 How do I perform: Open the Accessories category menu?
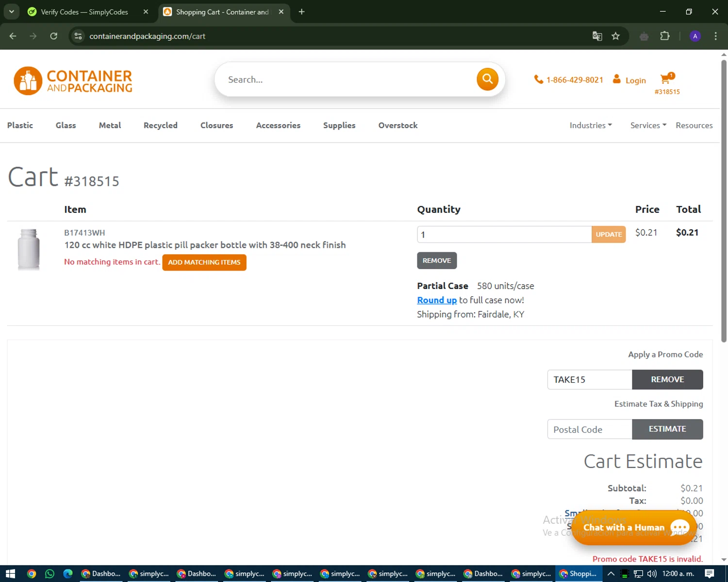click(278, 125)
